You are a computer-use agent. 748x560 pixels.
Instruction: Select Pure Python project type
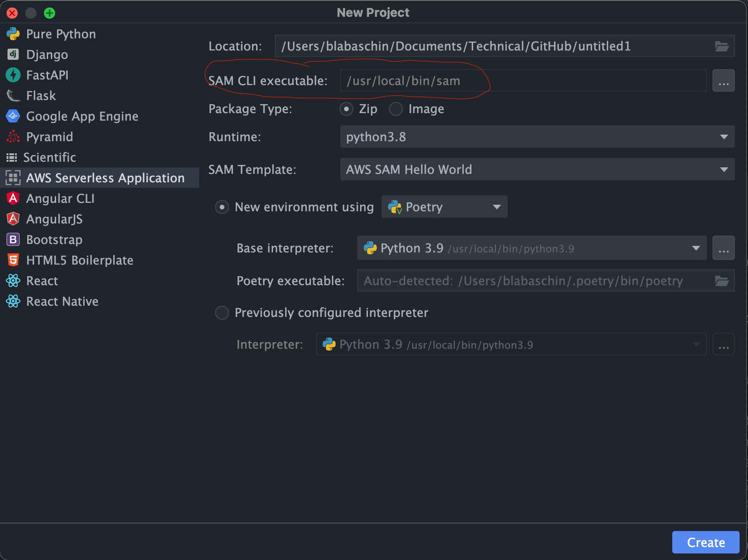(100, 34)
